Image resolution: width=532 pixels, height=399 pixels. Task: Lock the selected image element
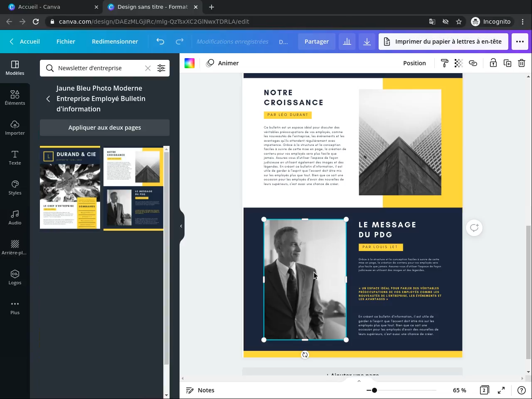click(x=493, y=63)
